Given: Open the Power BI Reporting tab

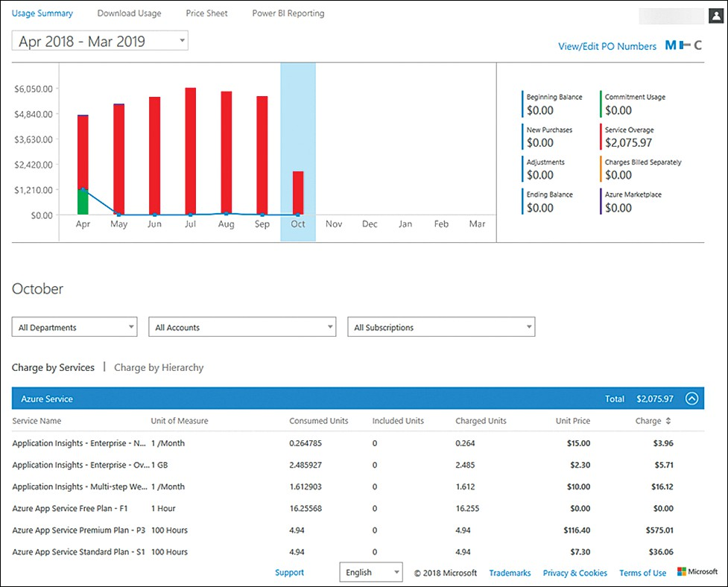Looking at the screenshot, I should (x=288, y=13).
